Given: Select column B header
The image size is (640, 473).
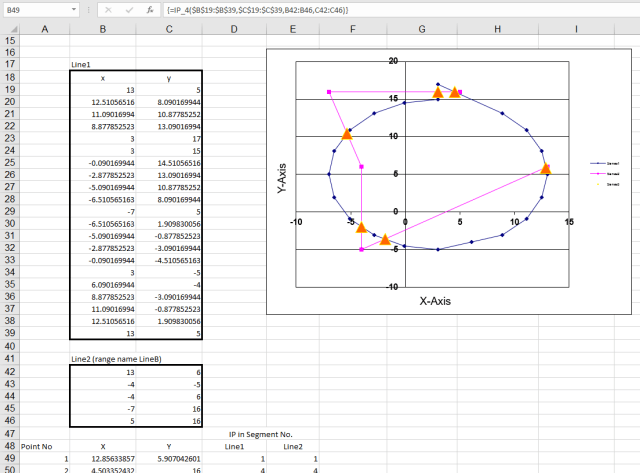Looking at the screenshot, I should 103,27.
